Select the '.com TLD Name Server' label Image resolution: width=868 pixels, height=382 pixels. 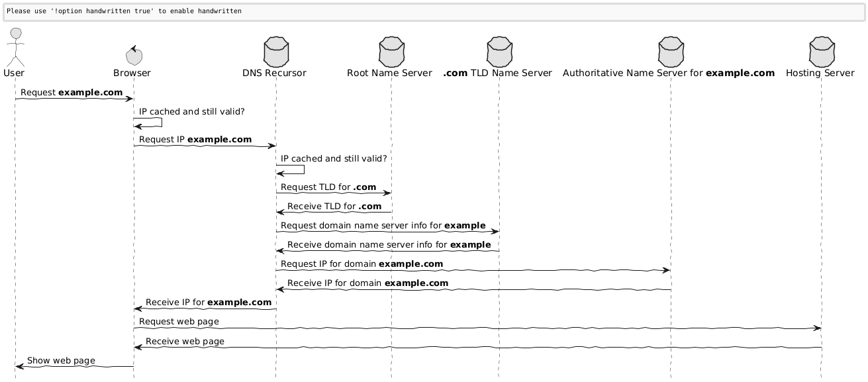tap(498, 72)
